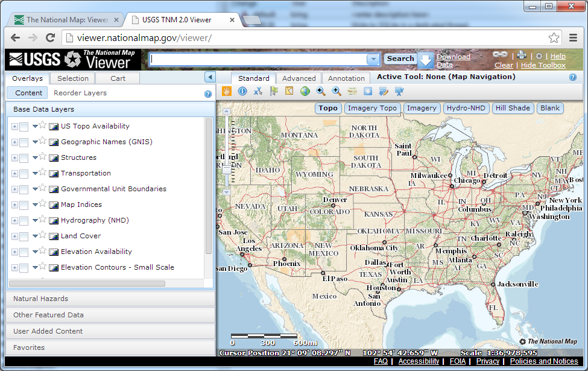
Task: Check Governmental Unit Boundaries box
Action: coord(24,189)
